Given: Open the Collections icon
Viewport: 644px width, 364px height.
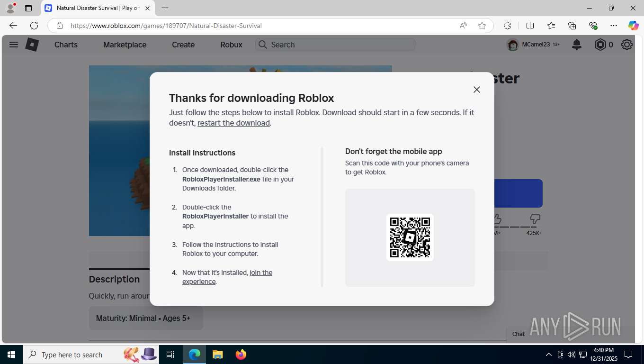Looking at the screenshot, I should pyautogui.click(x=572, y=26).
